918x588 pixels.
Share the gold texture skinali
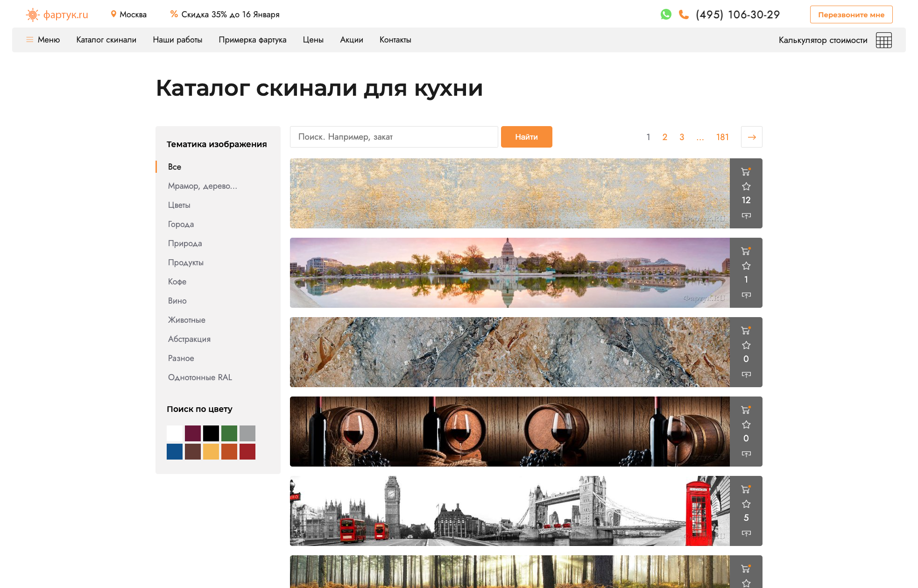(746, 215)
